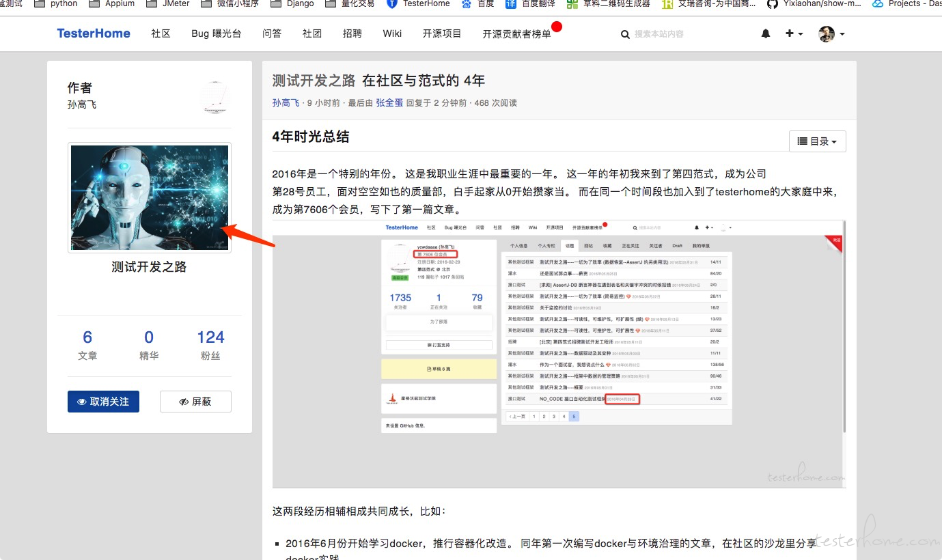The height and width of the screenshot is (560, 942).
Task: Open the 艾瑞咨询 bookmark
Action: 709,3
